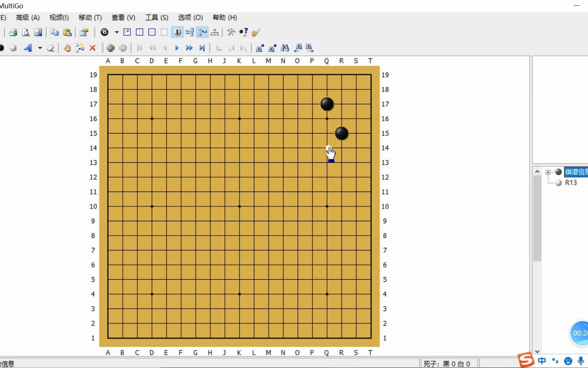Click the stones with question mark icon
Image resolution: width=588 pixels, height=368 pixels.
pyautogui.click(x=244, y=32)
